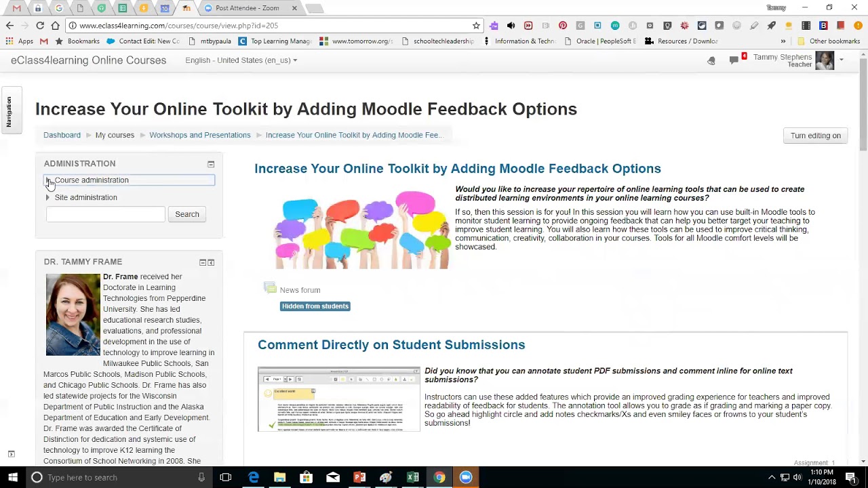Click the browser back arrow
The width and height of the screenshot is (868, 488).
(x=9, y=26)
